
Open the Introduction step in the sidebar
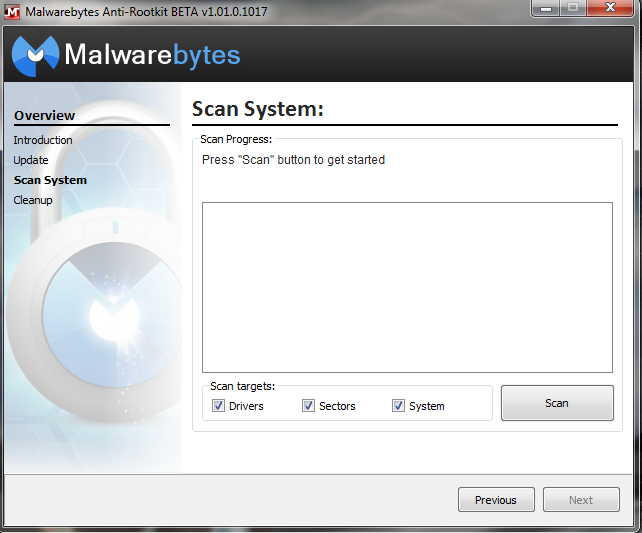[43, 140]
